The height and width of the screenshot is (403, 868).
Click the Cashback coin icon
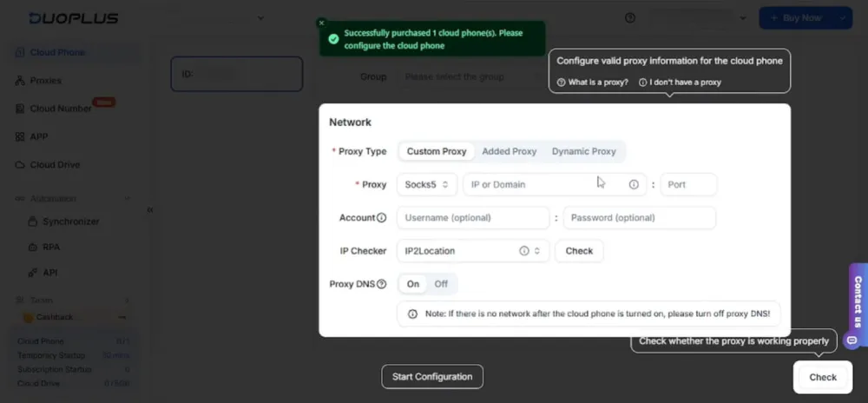tap(29, 317)
